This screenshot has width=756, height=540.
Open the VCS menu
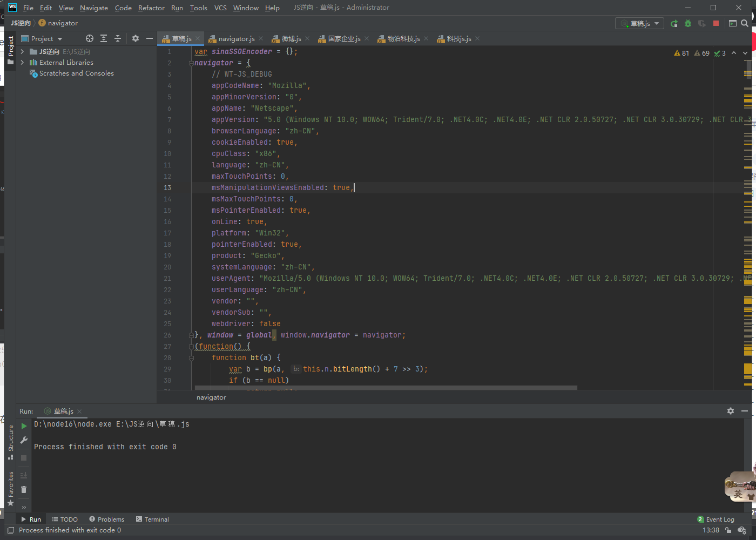click(220, 8)
